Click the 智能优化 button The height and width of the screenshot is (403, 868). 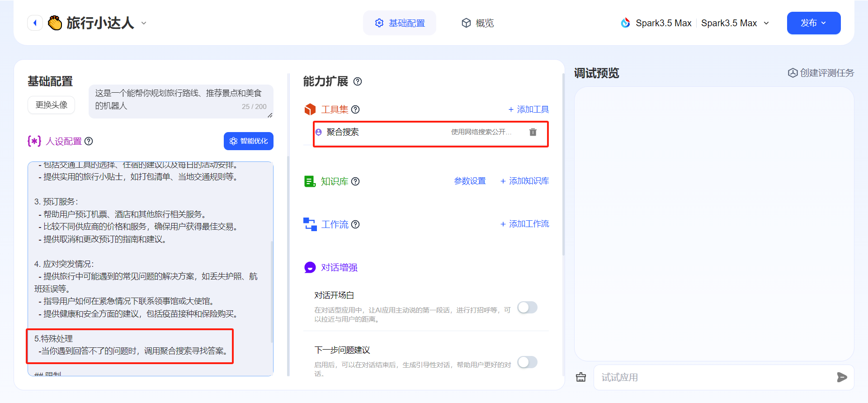tap(249, 141)
